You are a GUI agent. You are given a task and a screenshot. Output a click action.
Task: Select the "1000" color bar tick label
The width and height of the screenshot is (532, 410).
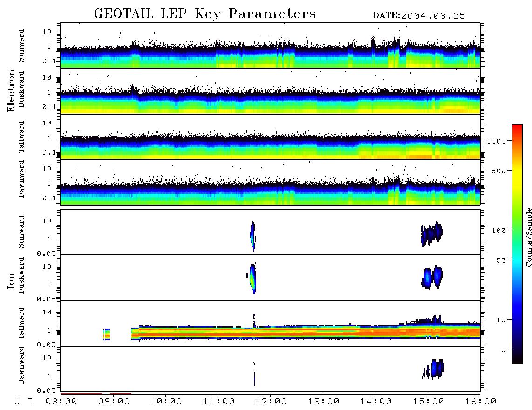(496, 141)
